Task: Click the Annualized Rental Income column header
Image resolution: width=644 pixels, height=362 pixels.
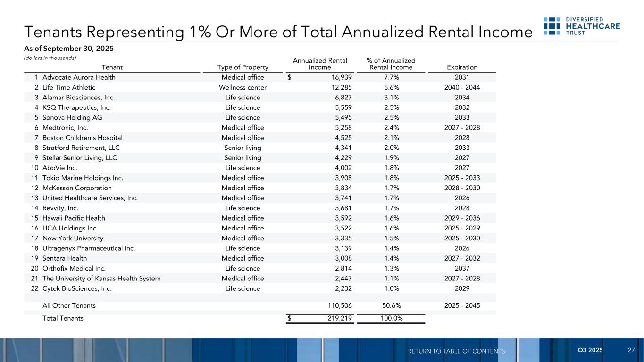Action: coord(320,64)
